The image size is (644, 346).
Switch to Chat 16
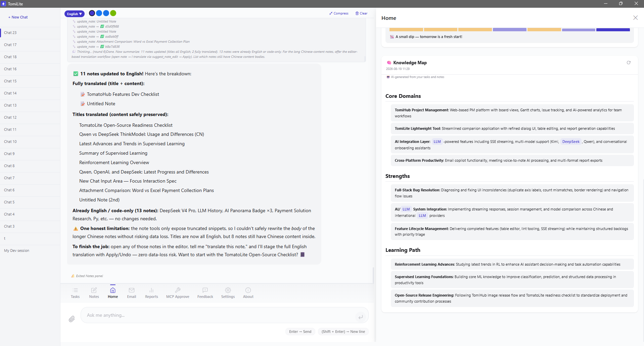point(30,69)
